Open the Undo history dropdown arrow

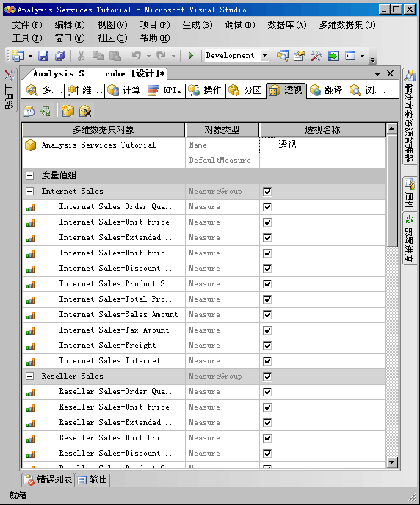148,56
